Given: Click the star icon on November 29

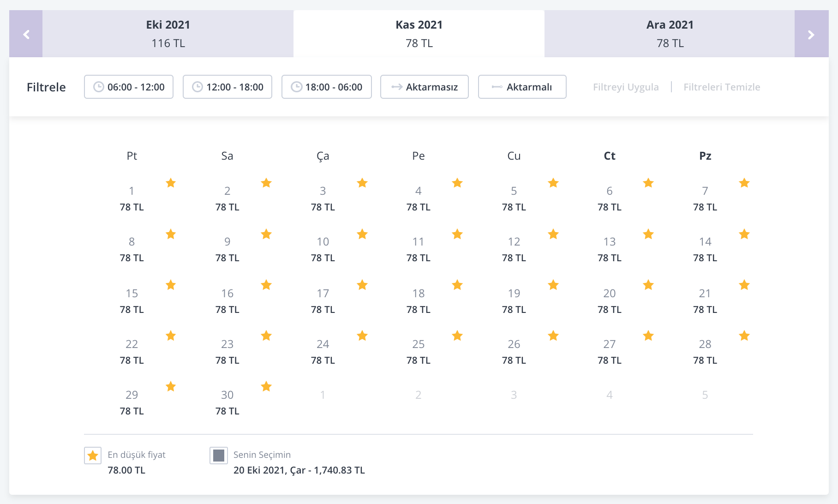Looking at the screenshot, I should pos(171,386).
